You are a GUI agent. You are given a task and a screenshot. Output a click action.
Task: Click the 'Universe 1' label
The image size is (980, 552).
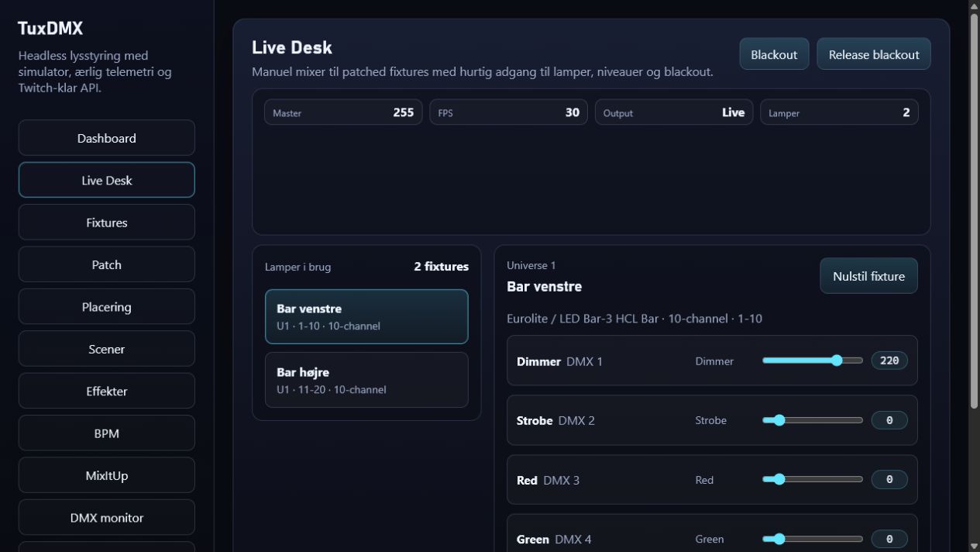[x=531, y=265]
